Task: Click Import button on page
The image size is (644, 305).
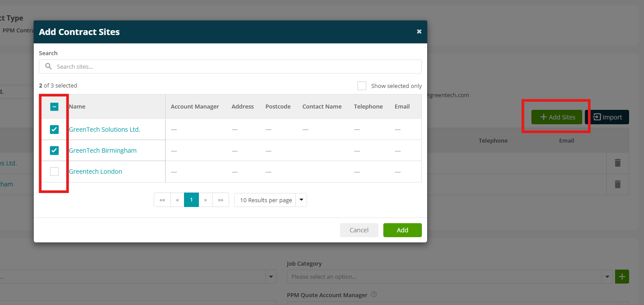Action: pyautogui.click(x=607, y=117)
